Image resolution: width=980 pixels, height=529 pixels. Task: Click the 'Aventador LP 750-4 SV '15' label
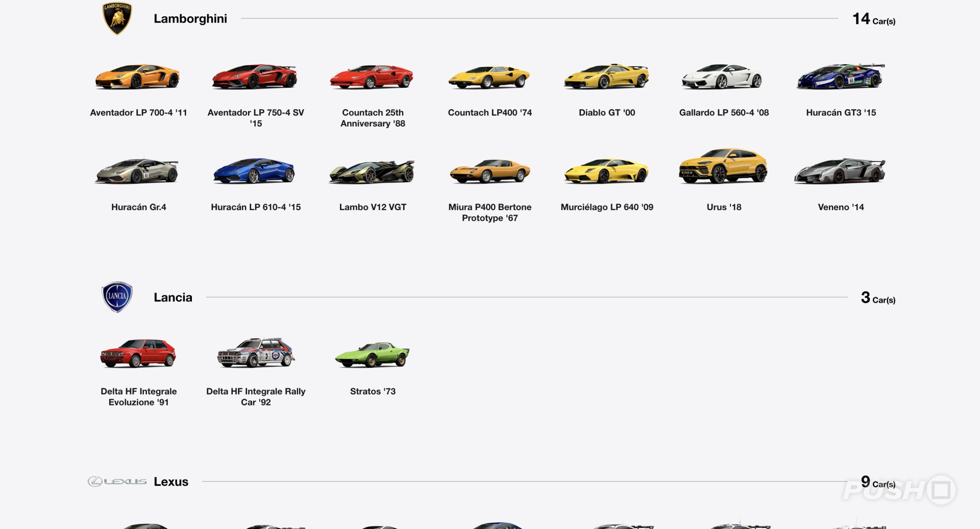coord(256,118)
